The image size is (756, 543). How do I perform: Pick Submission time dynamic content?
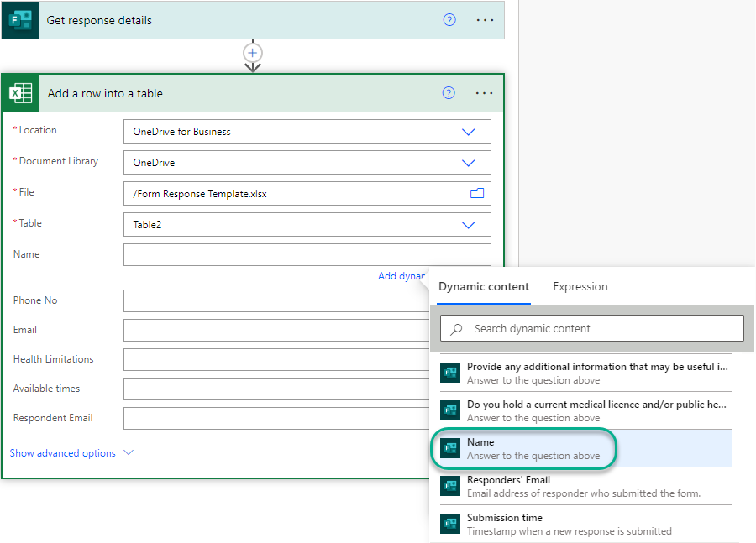[x=580, y=524]
